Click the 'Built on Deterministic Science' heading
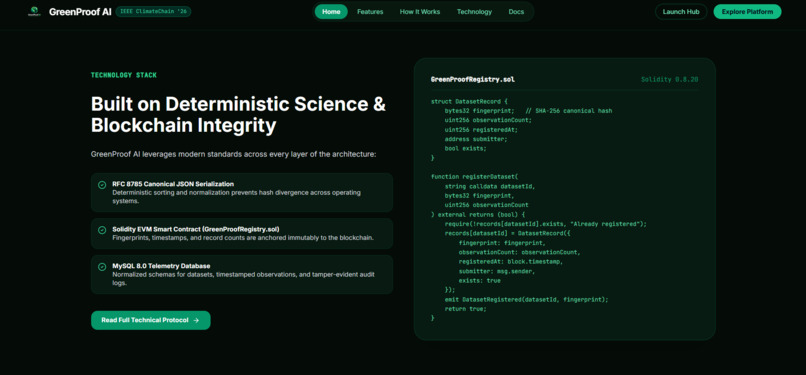The height and width of the screenshot is (375, 806). (x=239, y=114)
